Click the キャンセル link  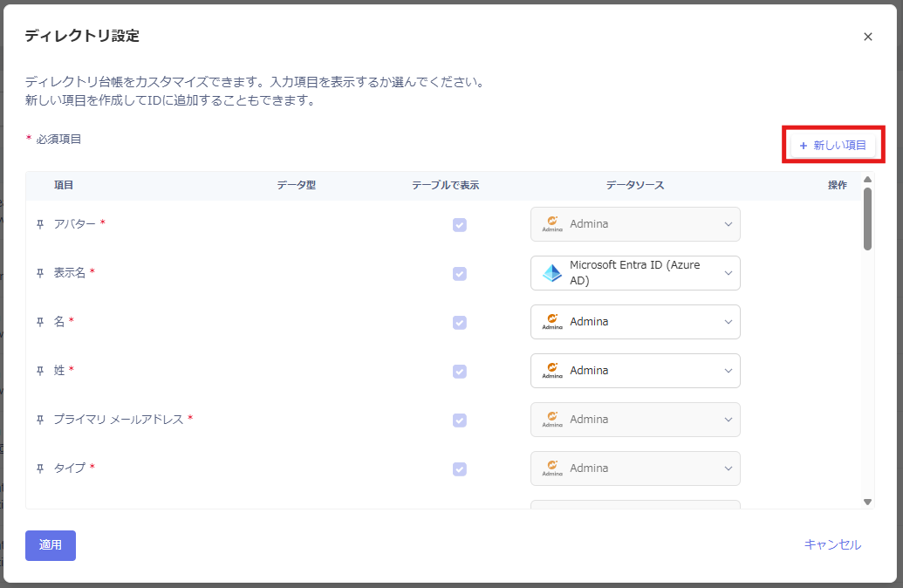tap(832, 544)
